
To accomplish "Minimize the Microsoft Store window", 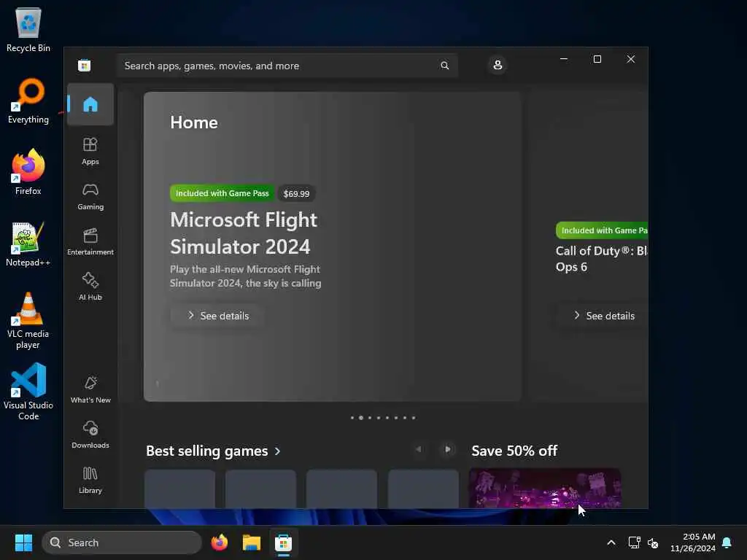I will pyautogui.click(x=564, y=59).
